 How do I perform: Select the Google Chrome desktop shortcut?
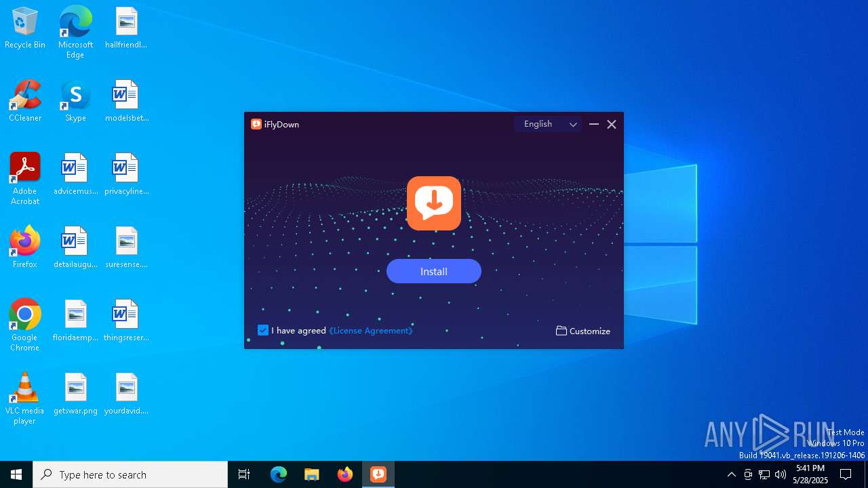tap(25, 325)
